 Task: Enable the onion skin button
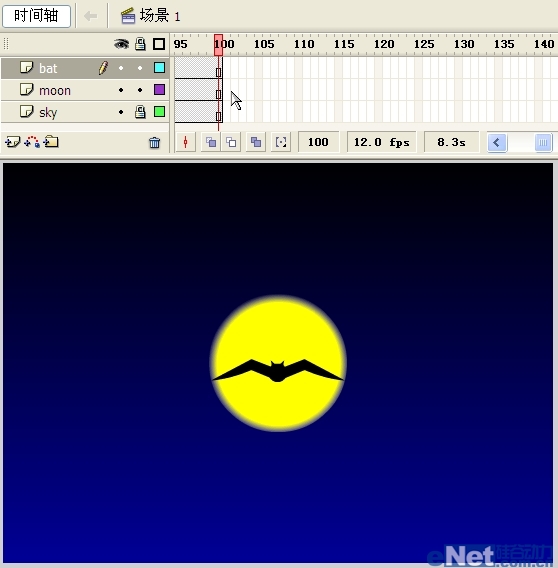211,142
